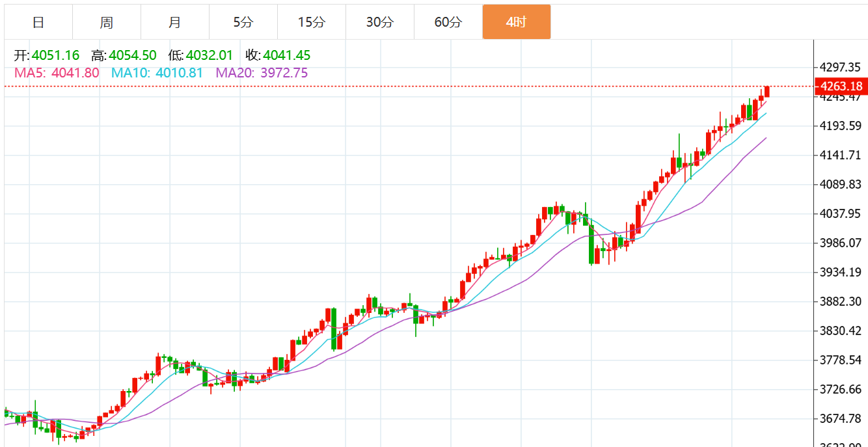Viewport: 868px width, 447px height.
Task: Click the MA5 indicator label
Action: coord(57,73)
